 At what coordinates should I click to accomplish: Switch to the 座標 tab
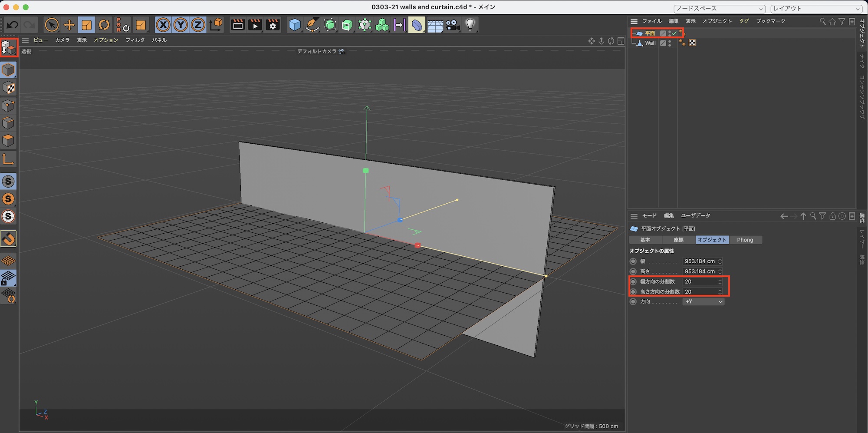pyautogui.click(x=678, y=240)
